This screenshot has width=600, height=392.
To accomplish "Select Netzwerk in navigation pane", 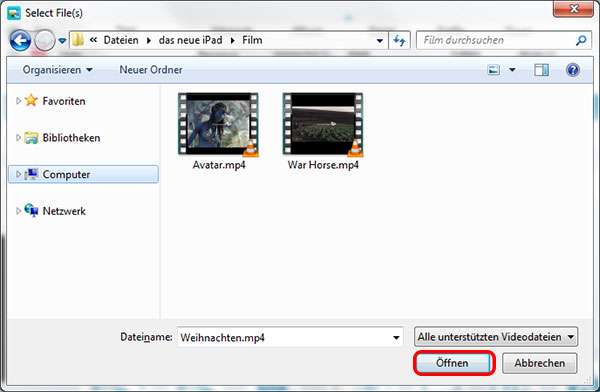I will coord(64,211).
